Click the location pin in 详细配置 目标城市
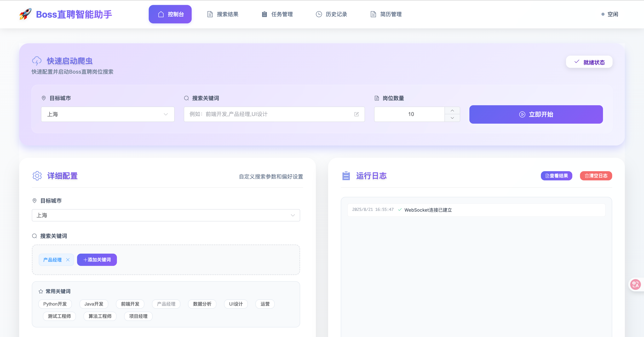The height and width of the screenshot is (337, 644). point(34,201)
